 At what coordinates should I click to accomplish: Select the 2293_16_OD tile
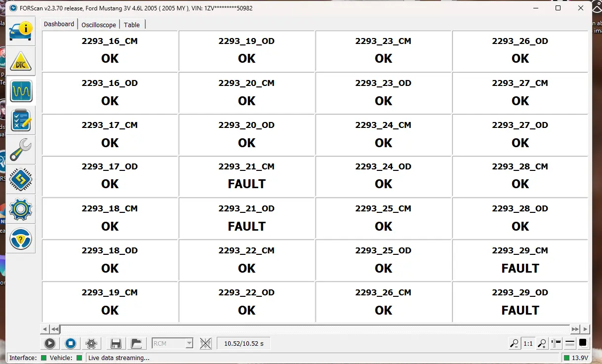click(110, 92)
